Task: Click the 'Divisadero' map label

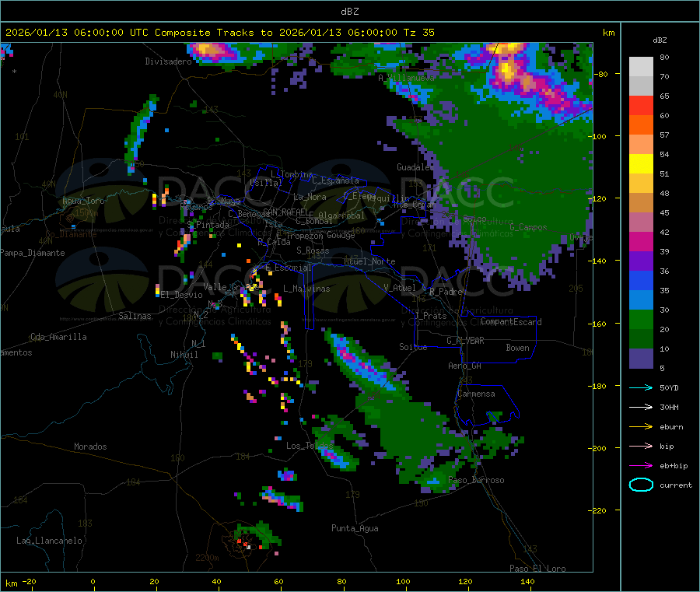Action: click(168, 61)
